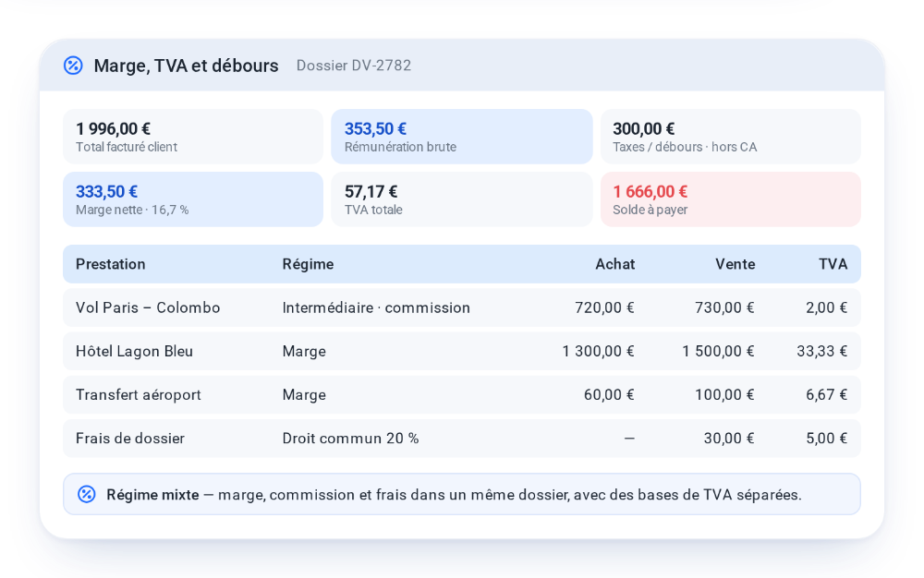Click the 1 500,00 € sale amount

pos(718,352)
